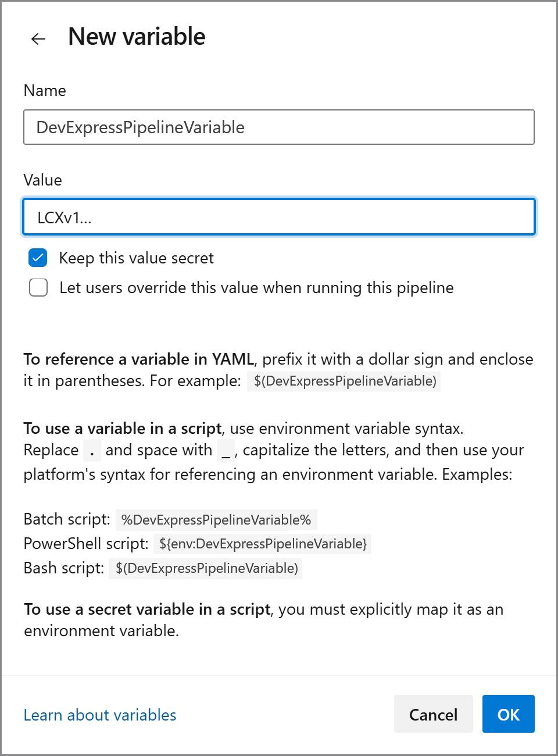Enable Let users override this value checkbox
The width and height of the screenshot is (558, 756).
tap(38, 288)
